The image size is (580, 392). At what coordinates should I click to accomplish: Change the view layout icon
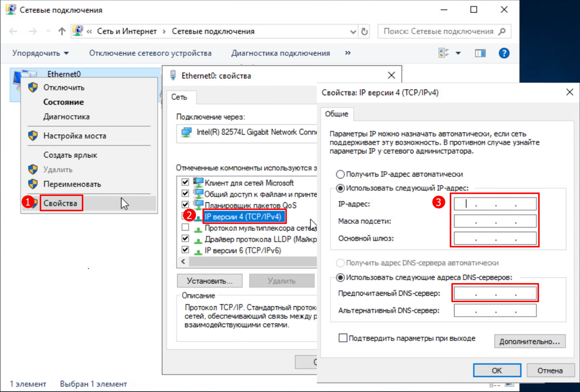pyautogui.click(x=444, y=53)
